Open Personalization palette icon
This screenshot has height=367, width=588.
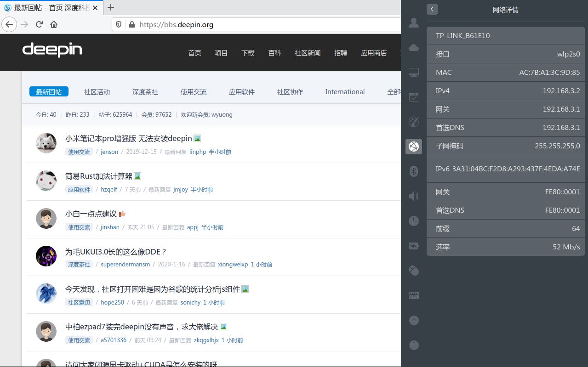point(414,122)
